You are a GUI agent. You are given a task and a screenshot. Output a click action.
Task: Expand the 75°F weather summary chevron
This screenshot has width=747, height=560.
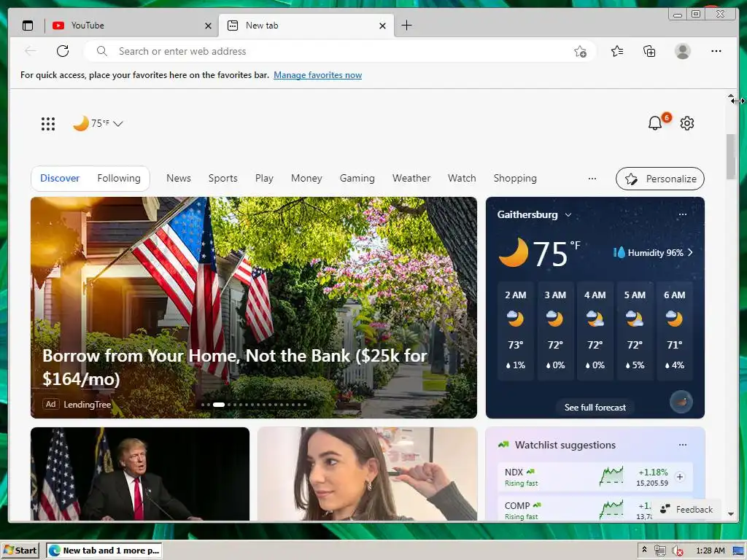[x=118, y=124]
